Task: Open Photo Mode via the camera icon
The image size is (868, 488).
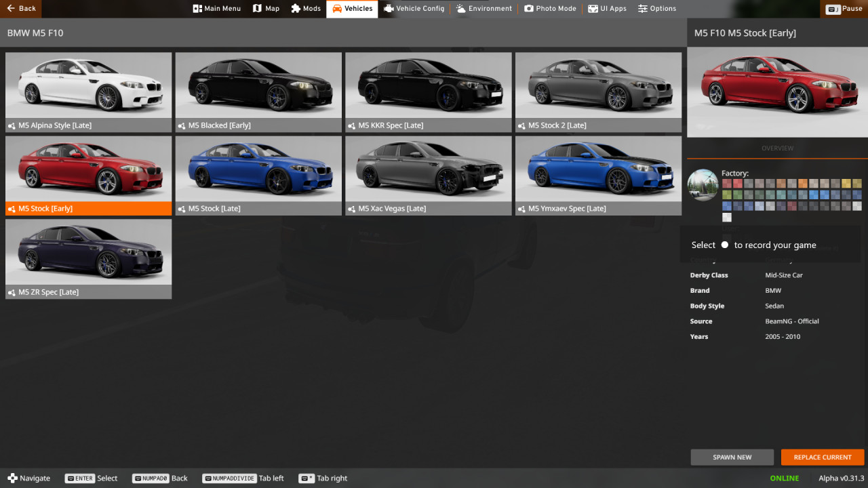Action: (x=529, y=8)
